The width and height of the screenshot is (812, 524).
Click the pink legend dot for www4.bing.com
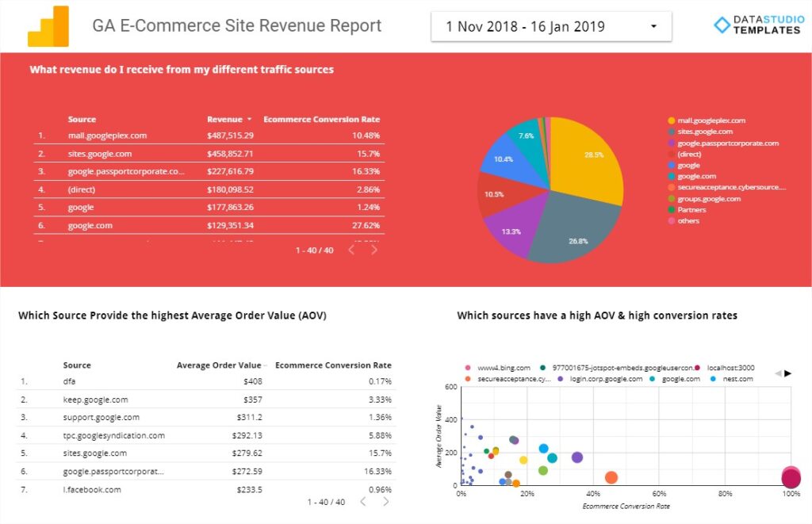pos(469,367)
